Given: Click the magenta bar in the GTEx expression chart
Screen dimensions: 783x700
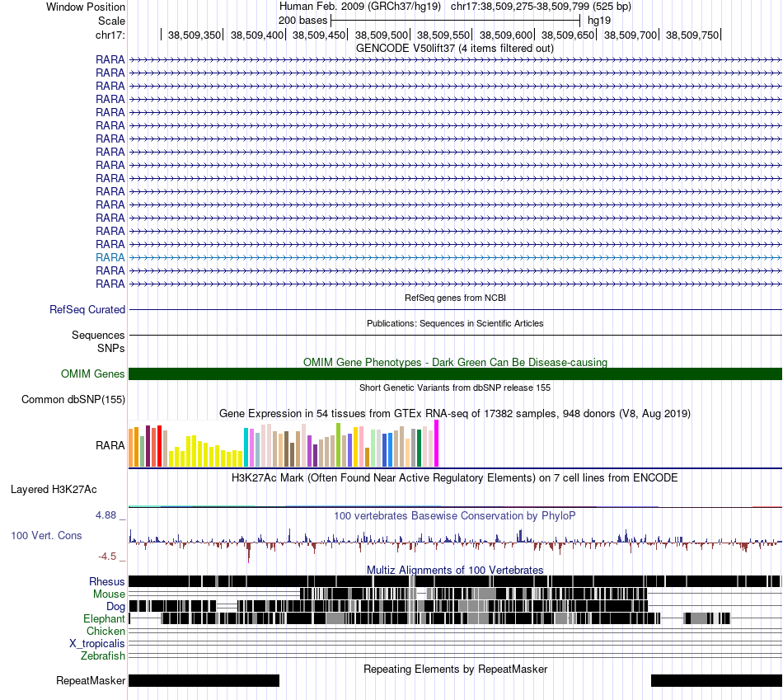Looking at the screenshot, I should click(437, 444).
